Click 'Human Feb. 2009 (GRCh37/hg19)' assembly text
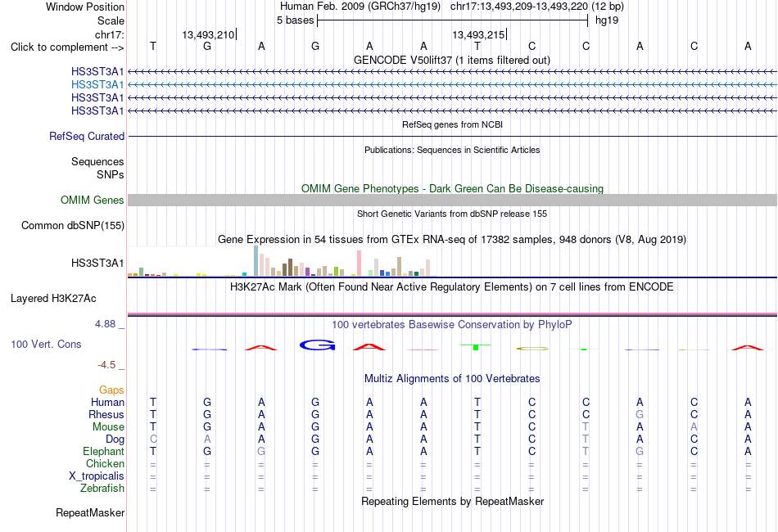The image size is (778, 532). click(360, 7)
